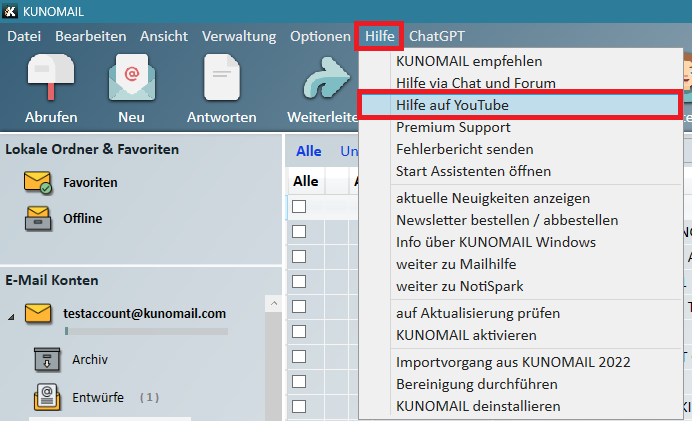
Task: Select weiter zu NotiSpark
Action: tap(521, 286)
